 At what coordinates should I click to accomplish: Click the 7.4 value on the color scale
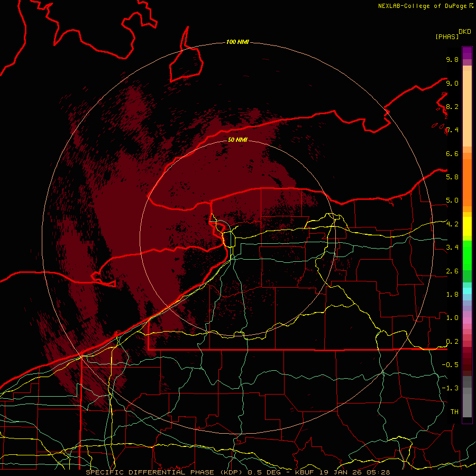pos(452,130)
